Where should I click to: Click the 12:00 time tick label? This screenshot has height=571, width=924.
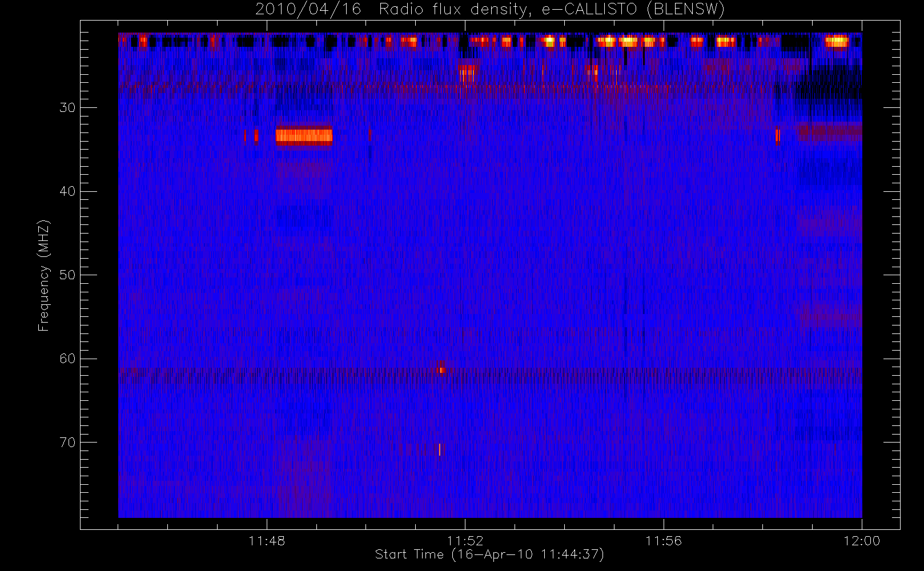862,541
